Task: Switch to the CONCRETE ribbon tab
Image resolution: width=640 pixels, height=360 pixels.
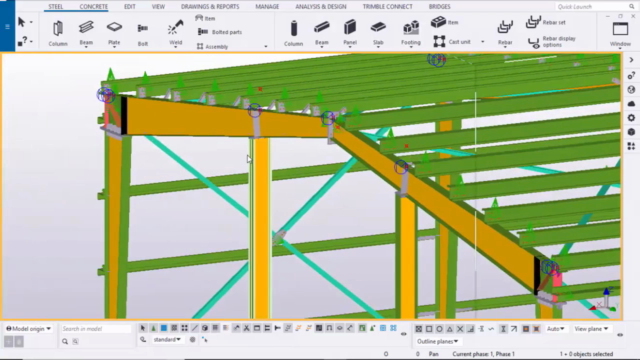Action: click(x=93, y=7)
